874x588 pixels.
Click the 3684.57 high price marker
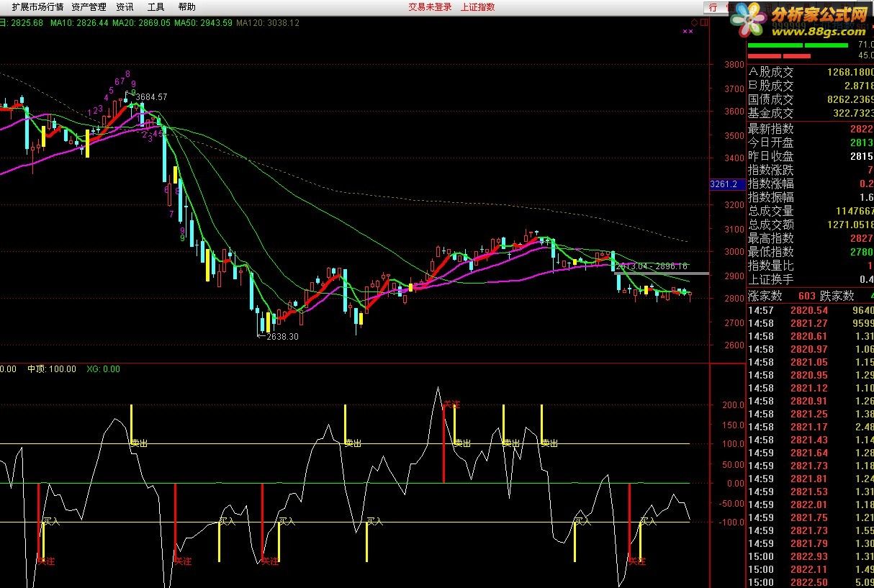pos(151,96)
